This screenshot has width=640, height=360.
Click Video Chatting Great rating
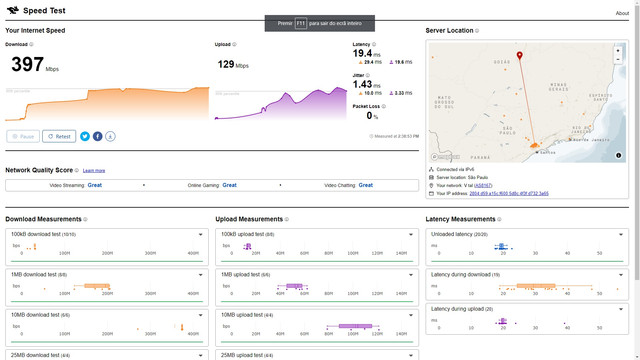point(349,185)
